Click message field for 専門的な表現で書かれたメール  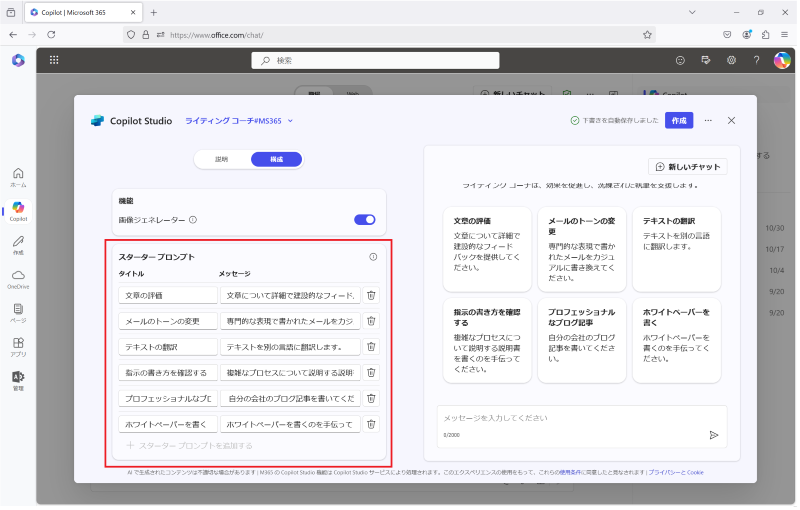290,321
